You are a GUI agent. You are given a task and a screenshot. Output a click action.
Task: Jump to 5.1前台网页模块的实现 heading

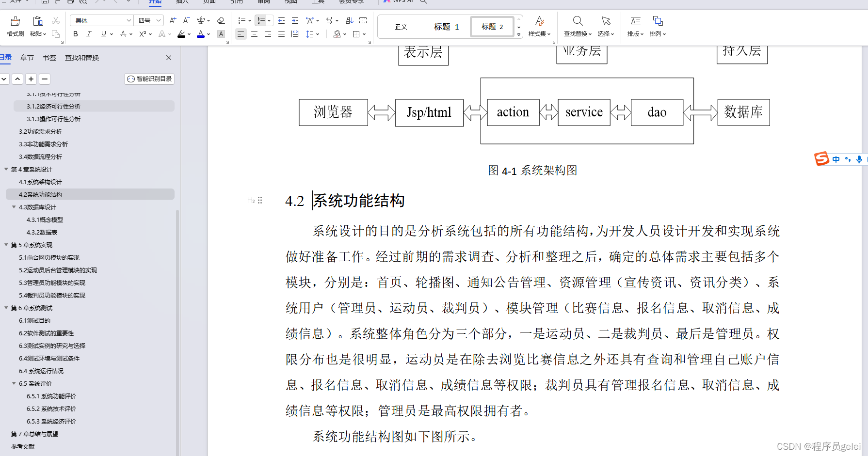click(49, 257)
